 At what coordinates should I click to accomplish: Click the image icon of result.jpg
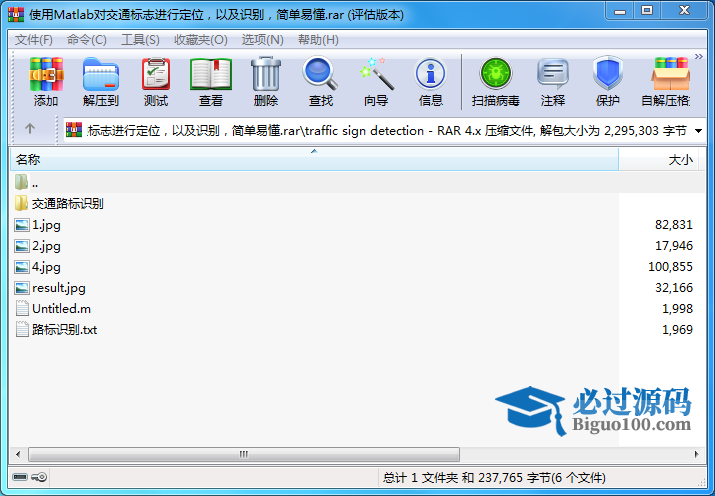point(21,288)
